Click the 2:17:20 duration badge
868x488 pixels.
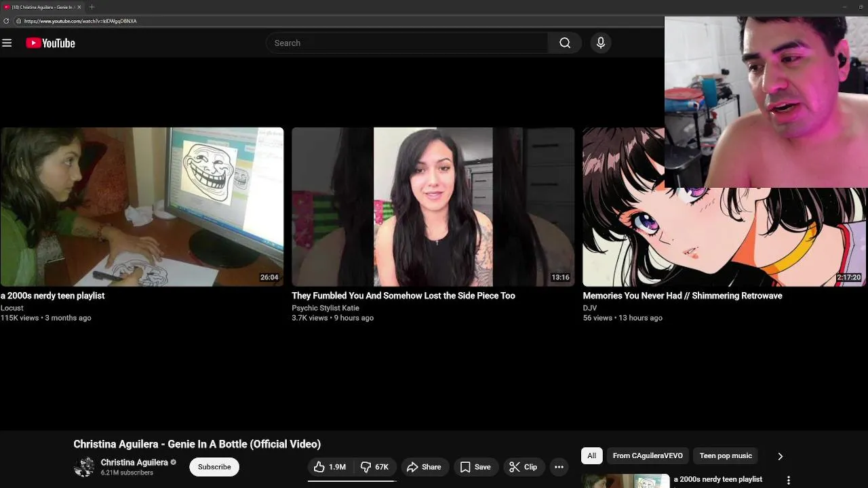(x=848, y=277)
